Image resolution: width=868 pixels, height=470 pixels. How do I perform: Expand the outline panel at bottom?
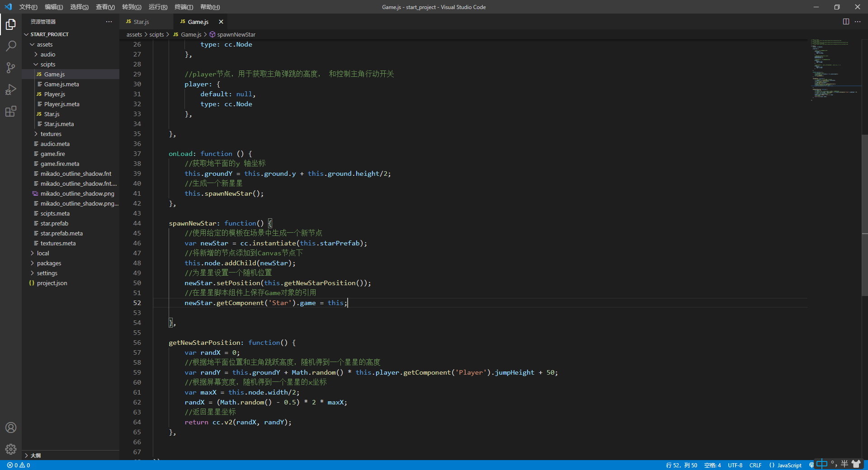click(36, 456)
